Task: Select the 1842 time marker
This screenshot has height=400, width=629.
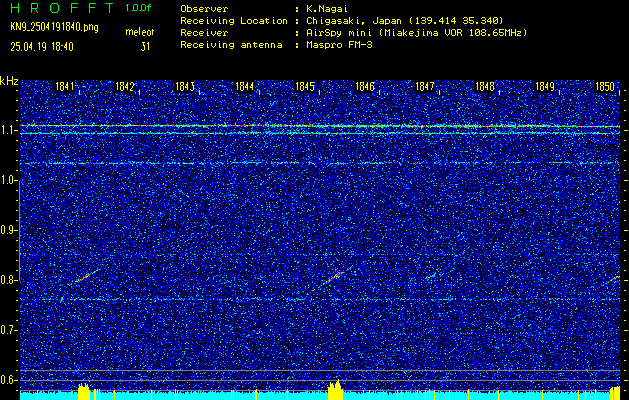Action: [124, 87]
